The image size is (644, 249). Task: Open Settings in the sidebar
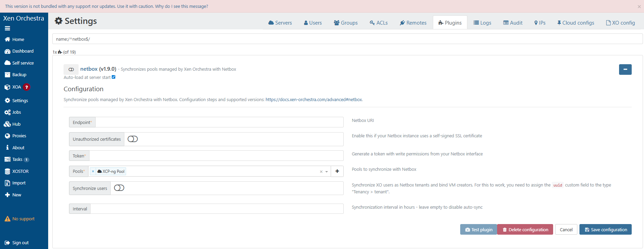pyautogui.click(x=16, y=100)
